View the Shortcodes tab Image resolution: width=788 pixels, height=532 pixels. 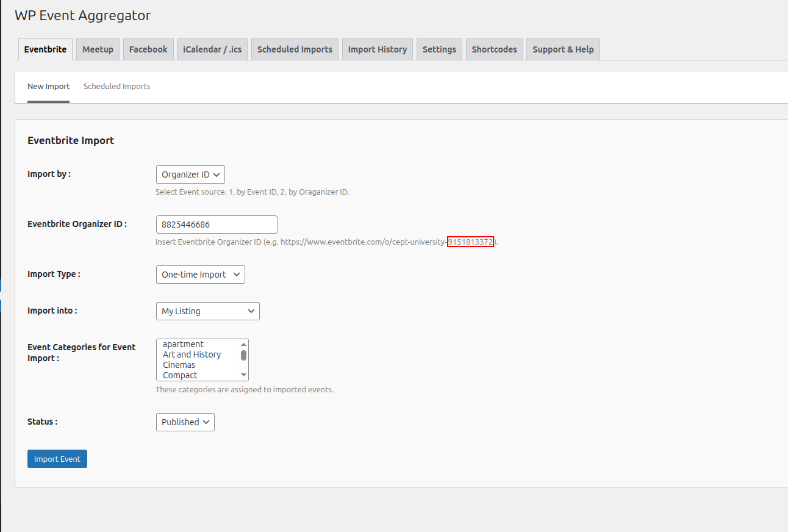pyautogui.click(x=494, y=49)
